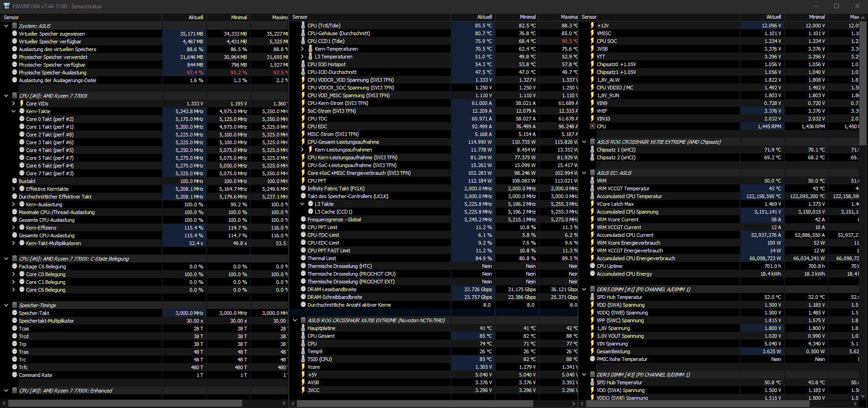
Task: Expand the Effektive Kerntakte subtree
Action: pos(14,189)
